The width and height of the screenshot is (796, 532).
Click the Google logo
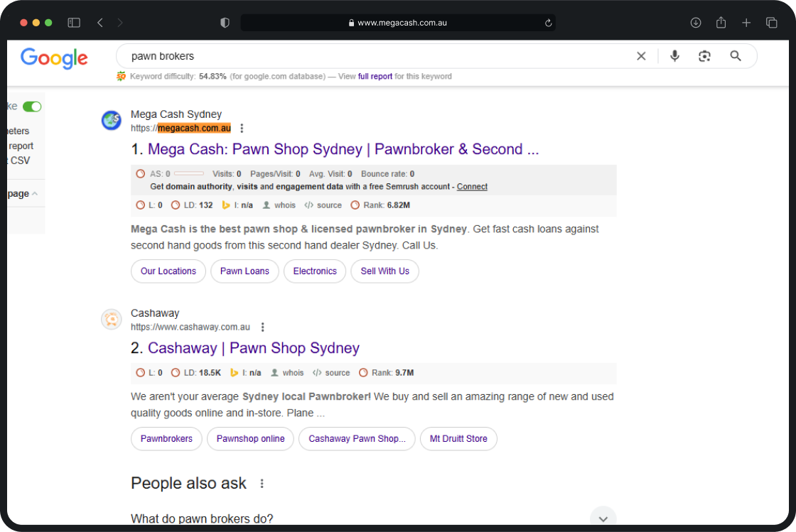pos(54,58)
